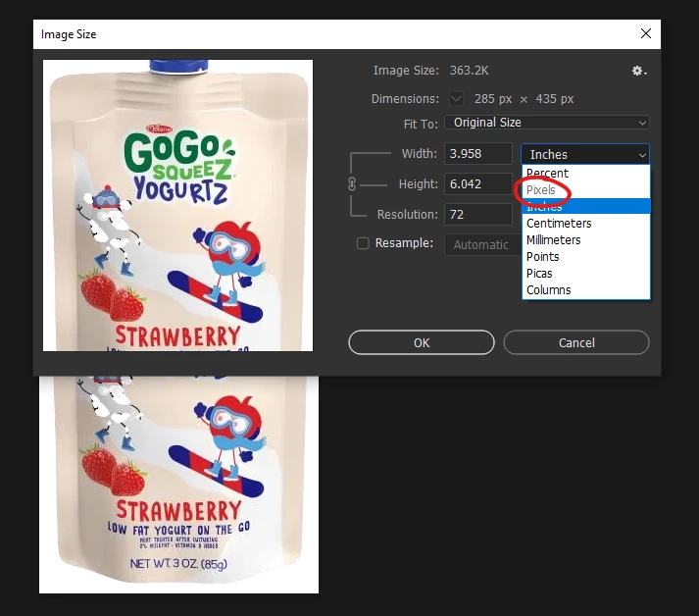
Task: Click the Height input field
Action: click(x=478, y=183)
